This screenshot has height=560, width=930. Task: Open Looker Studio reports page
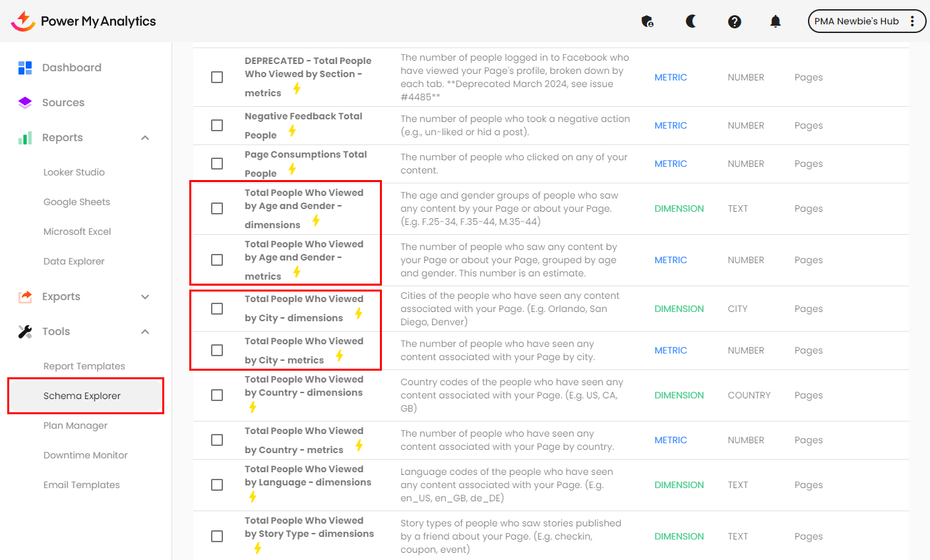[x=74, y=172]
